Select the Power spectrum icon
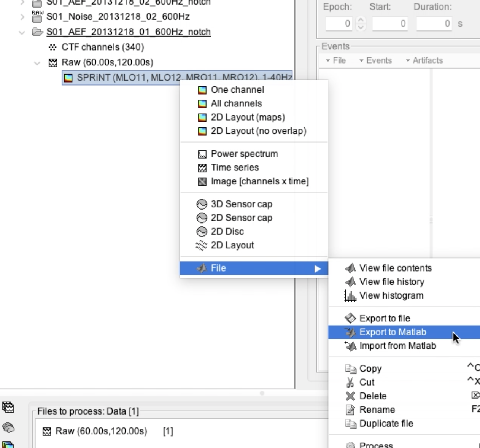The height and width of the screenshot is (448, 480). pos(202,154)
